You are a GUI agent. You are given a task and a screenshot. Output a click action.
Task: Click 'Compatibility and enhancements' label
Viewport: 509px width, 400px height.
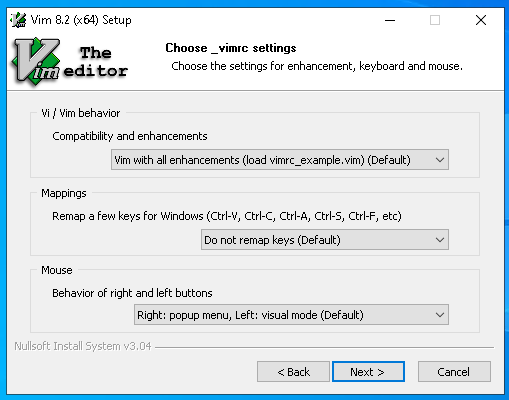coord(130,136)
